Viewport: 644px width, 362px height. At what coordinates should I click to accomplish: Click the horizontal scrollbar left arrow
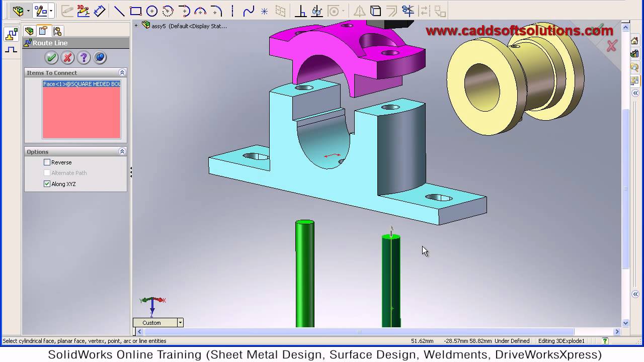(139, 332)
